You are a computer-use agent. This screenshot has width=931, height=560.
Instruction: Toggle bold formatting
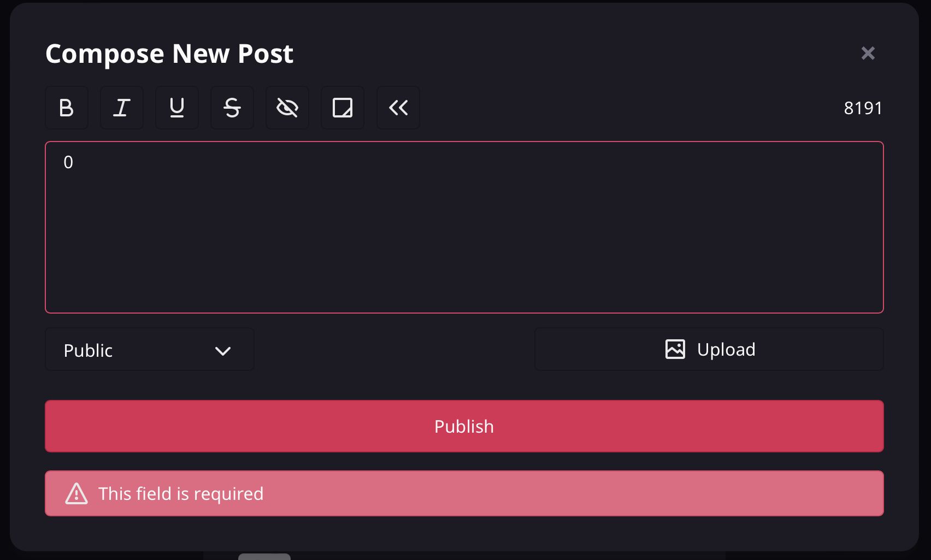(67, 108)
